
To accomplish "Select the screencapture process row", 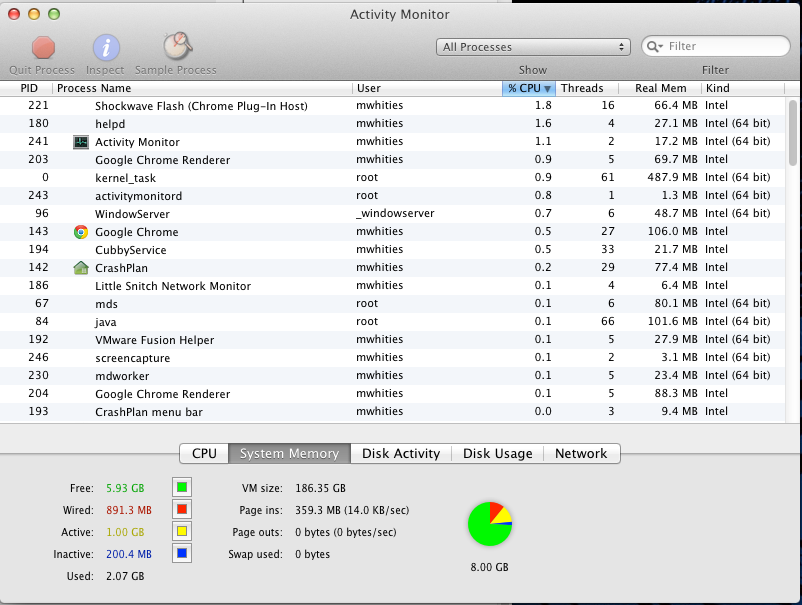I will 392,358.
